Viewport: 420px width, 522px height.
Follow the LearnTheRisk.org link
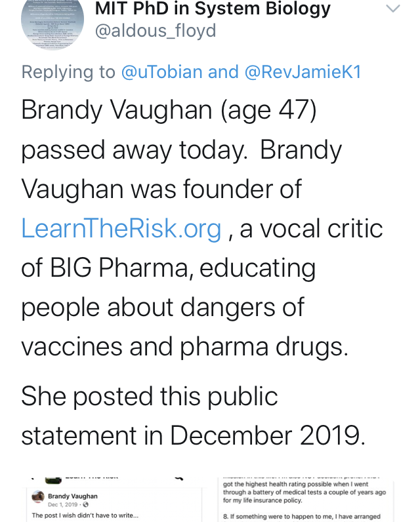121,229
